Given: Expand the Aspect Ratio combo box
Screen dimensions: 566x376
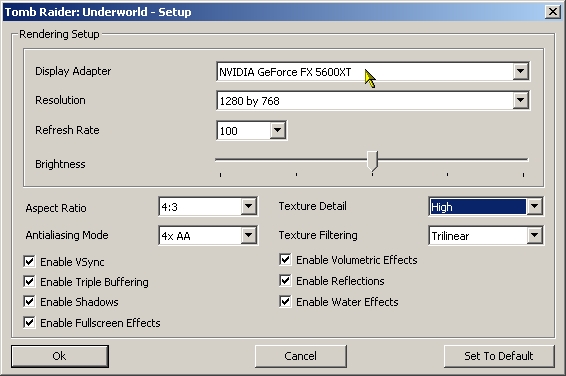Looking at the screenshot, I should pos(248,207).
